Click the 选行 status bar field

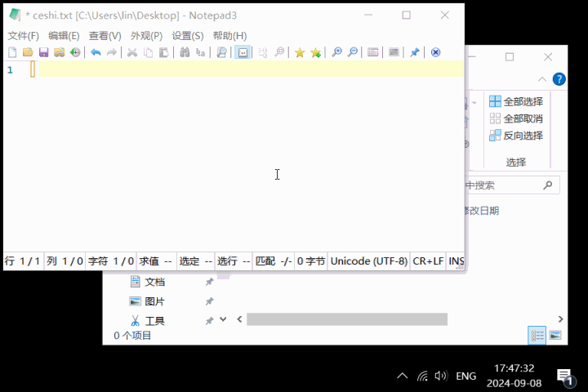click(234, 261)
